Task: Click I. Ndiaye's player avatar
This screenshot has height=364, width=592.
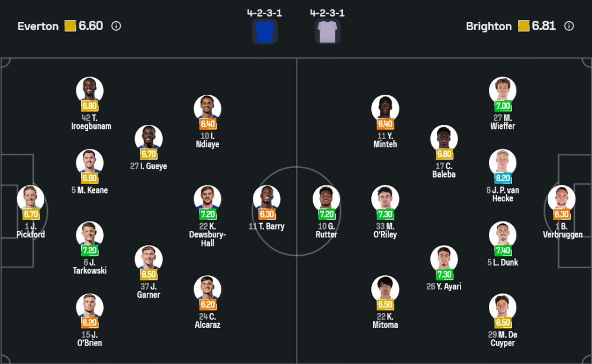Action: [x=207, y=108]
